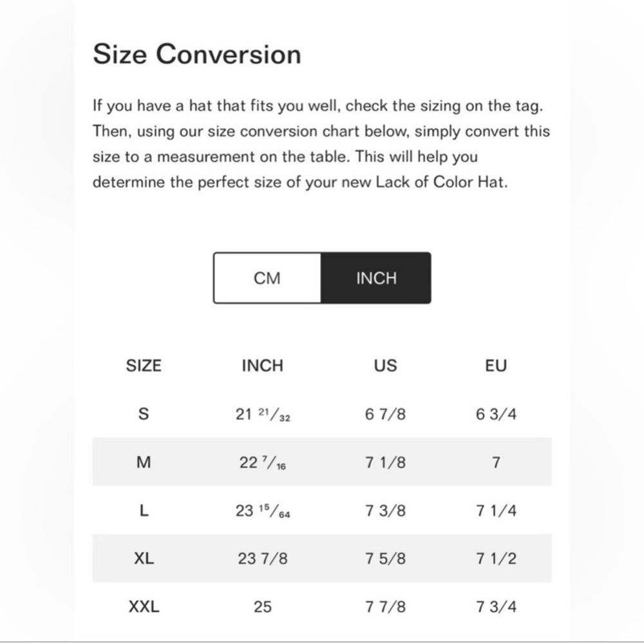Click the XXL size row label
Viewport: 644px width, 644px height.
coord(144,606)
